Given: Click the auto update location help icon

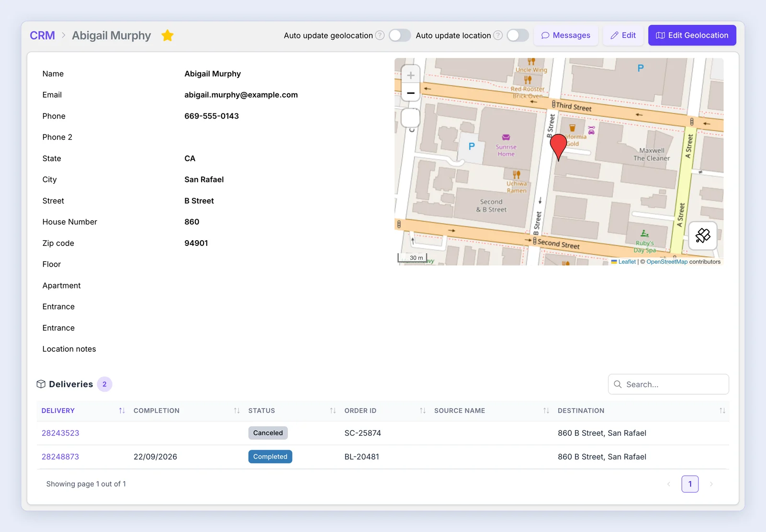Looking at the screenshot, I should pos(498,35).
